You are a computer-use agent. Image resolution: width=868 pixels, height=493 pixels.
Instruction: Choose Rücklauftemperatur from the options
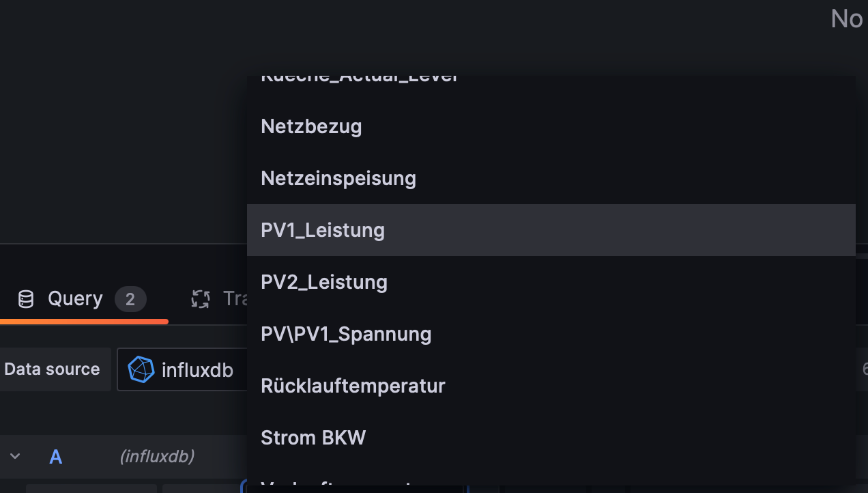click(x=353, y=386)
